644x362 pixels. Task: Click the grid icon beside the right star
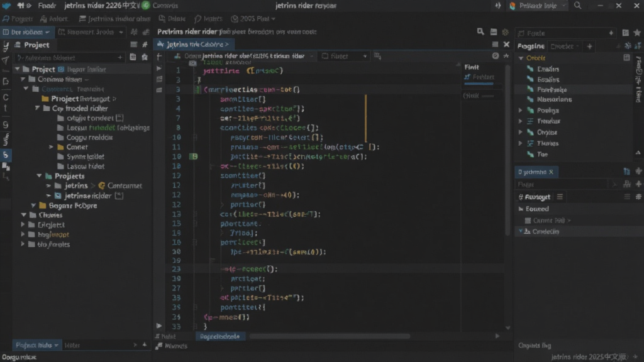coord(625,33)
